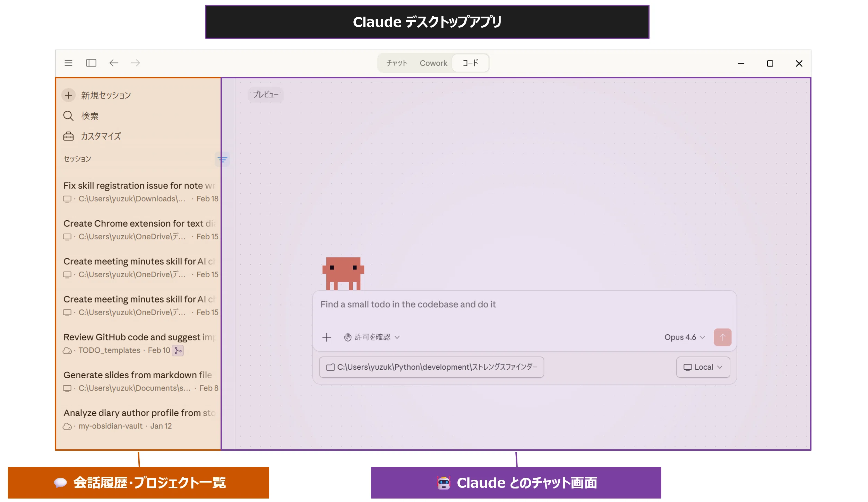Go back with the left arrow
The image size is (868, 502).
coord(114,63)
